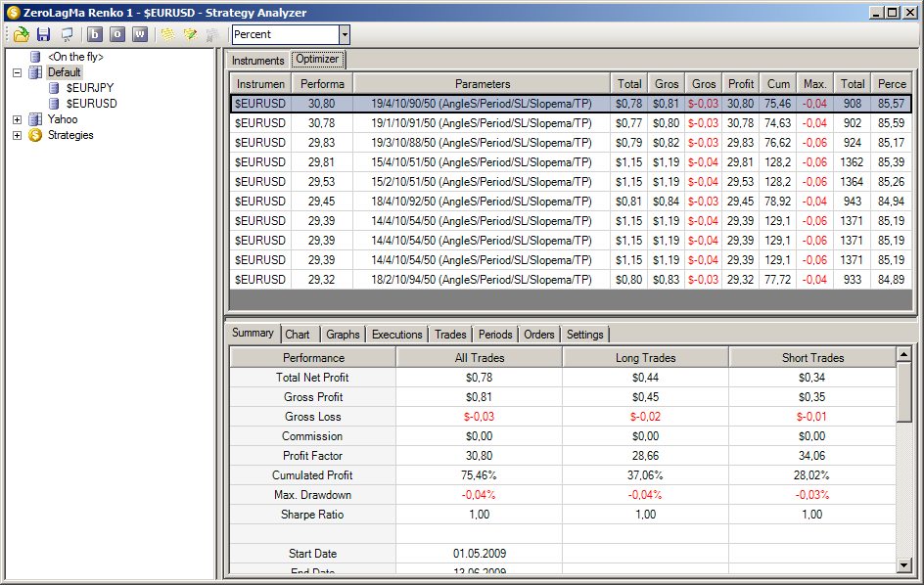Image resolution: width=924 pixels, height=585 pixels.
Task: Click the yellow notes with pencil icon
Action: 190,35
